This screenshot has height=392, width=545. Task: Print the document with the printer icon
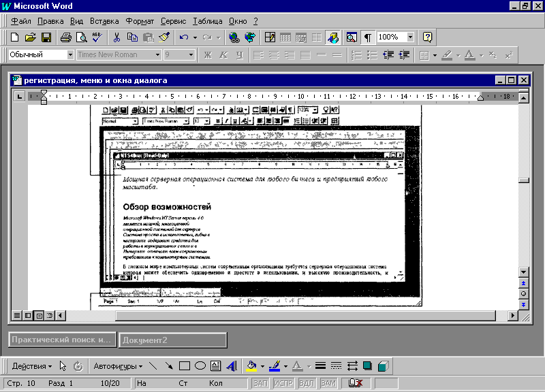tap(65, 37)
